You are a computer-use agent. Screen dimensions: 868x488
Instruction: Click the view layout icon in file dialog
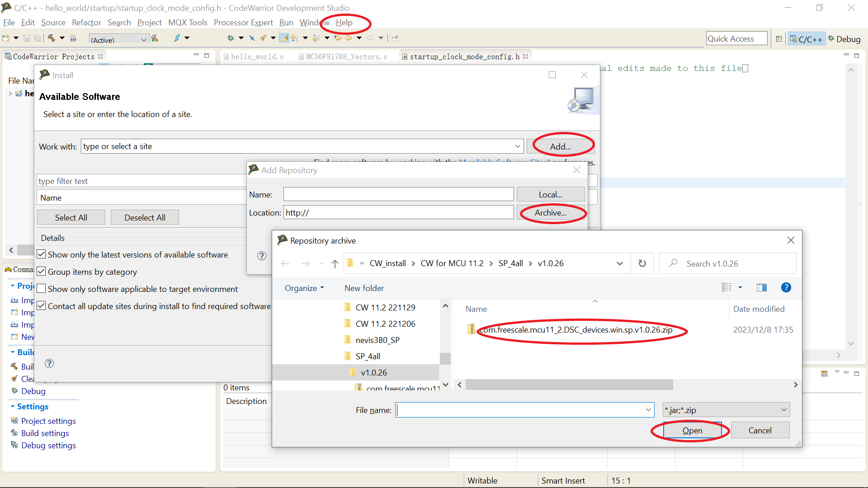[726, 287]
